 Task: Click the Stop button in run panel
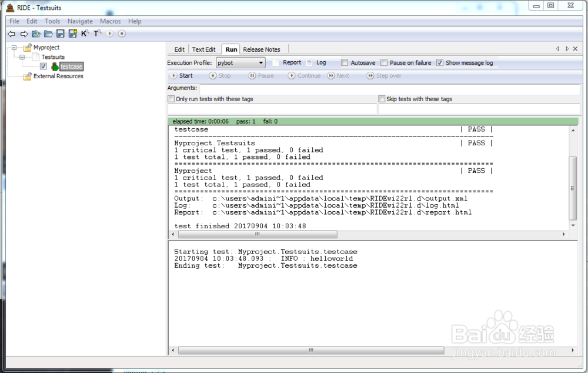[220, 76]
